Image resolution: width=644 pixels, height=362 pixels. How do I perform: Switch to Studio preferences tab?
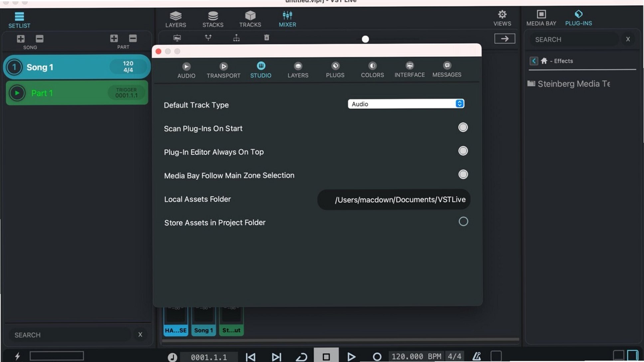pyautogui.click(x=261, y=70)
